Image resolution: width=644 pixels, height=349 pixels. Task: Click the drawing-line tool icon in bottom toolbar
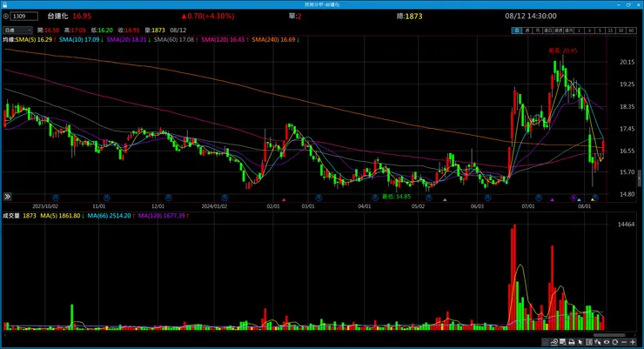tap(554, 342)
